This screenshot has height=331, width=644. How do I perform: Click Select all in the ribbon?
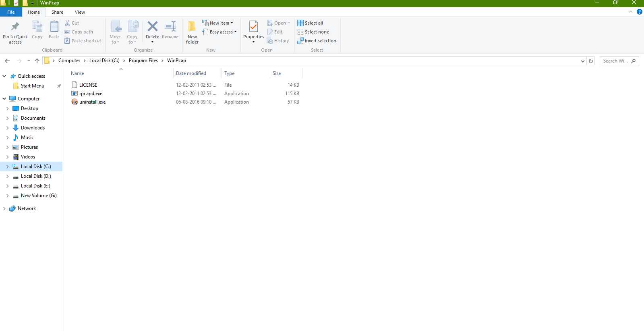tap(310, 23)
